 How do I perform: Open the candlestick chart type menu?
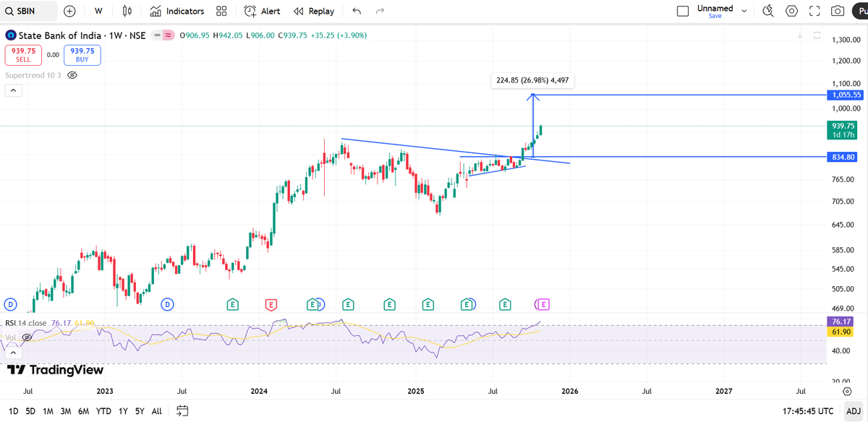pos(127,11)
